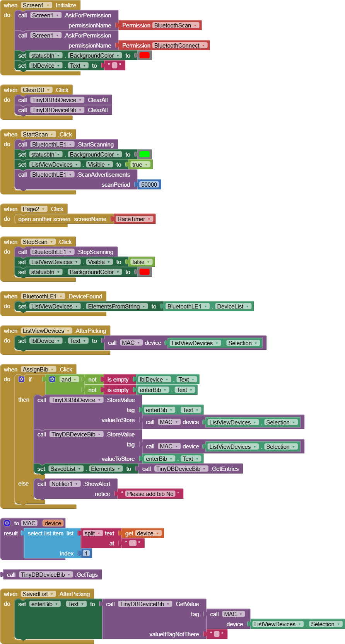Open the mutator gear on the MAC procedure
This screenshot has height=644, width=345.
click(x=7, y=523)
